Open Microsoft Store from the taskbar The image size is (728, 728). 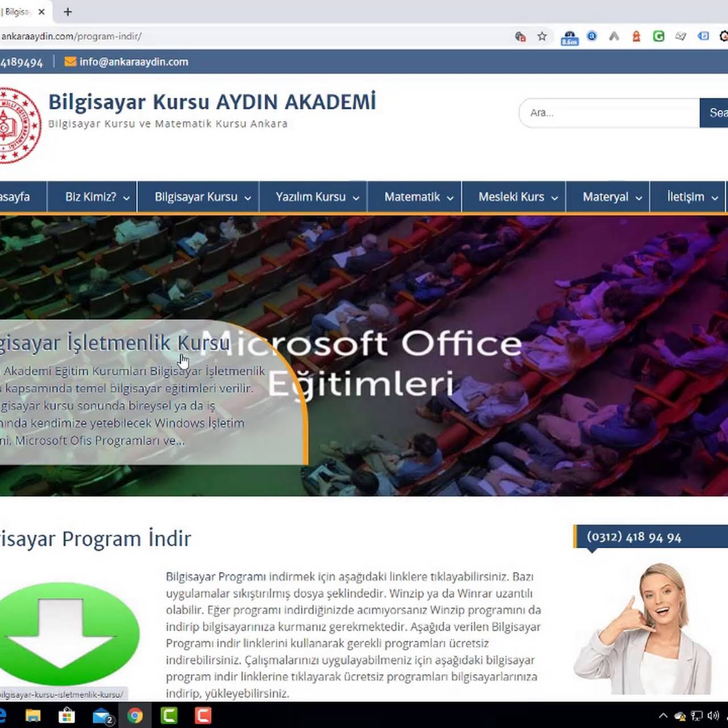tap(67, 715)
